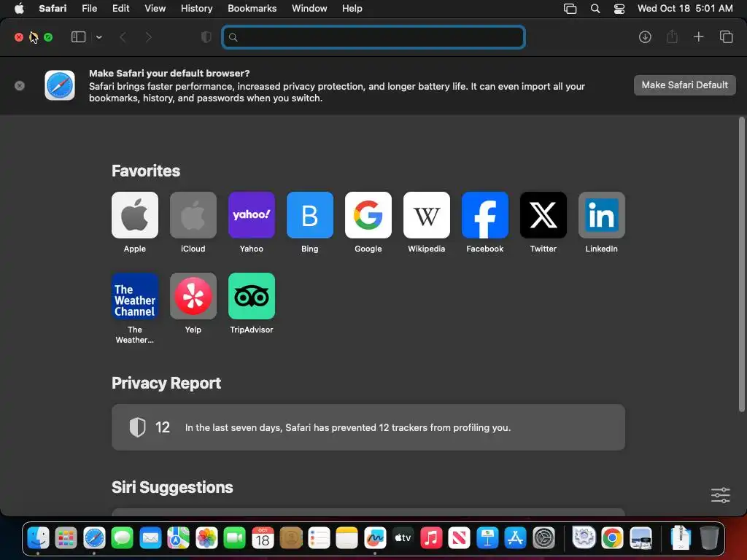Open the View menu
747x560 pixels.
(x=155, y=9)
